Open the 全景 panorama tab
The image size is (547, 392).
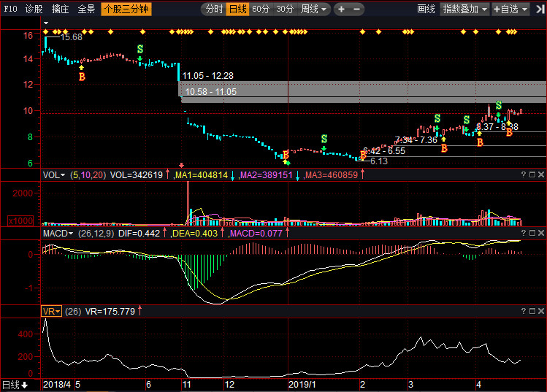86,9
